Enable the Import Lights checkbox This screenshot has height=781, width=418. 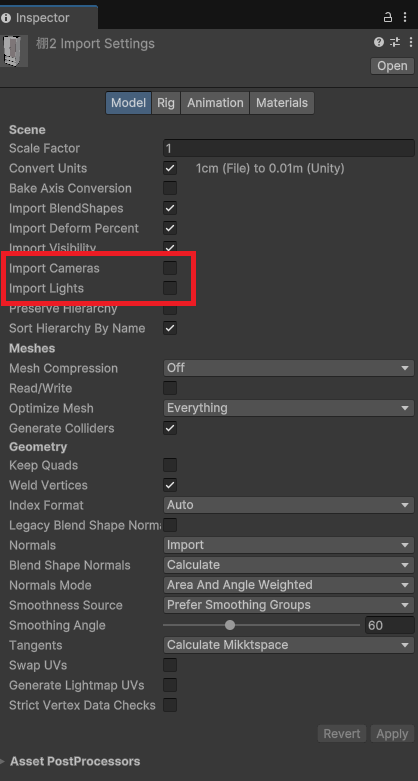click(x=170, y=288)
